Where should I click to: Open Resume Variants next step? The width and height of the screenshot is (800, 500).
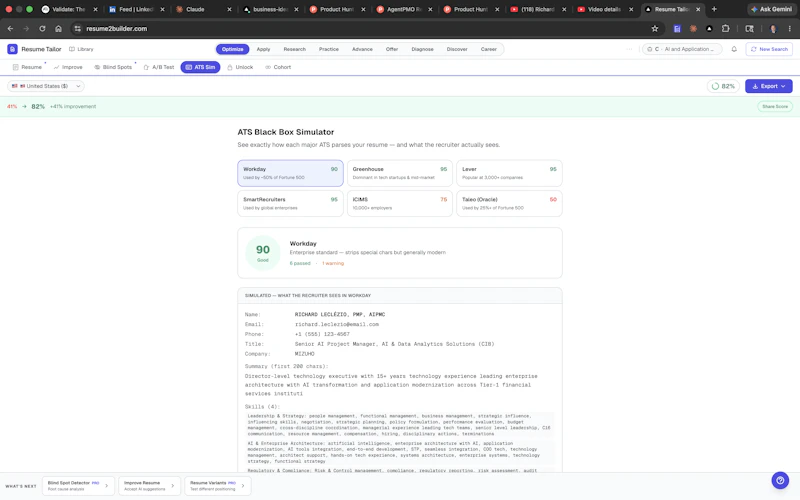click(217, 486)
